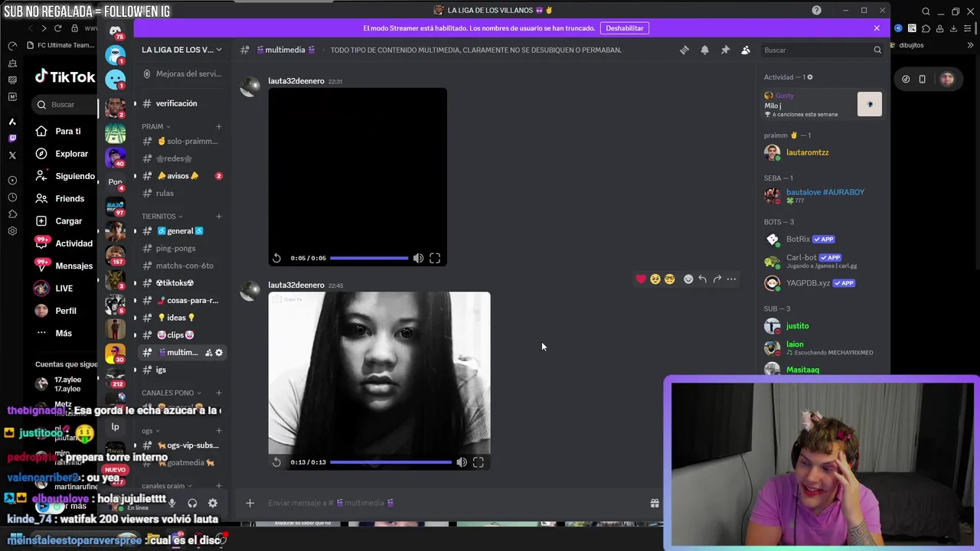Open more options ellipsis on message
Screen dimensions: 980x551
(x=732, y=279)
